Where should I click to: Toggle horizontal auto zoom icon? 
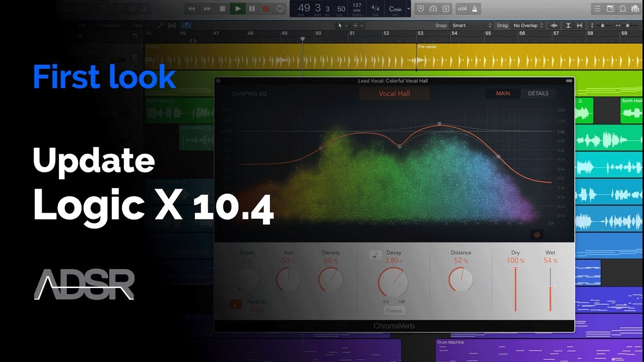(579, 25)
